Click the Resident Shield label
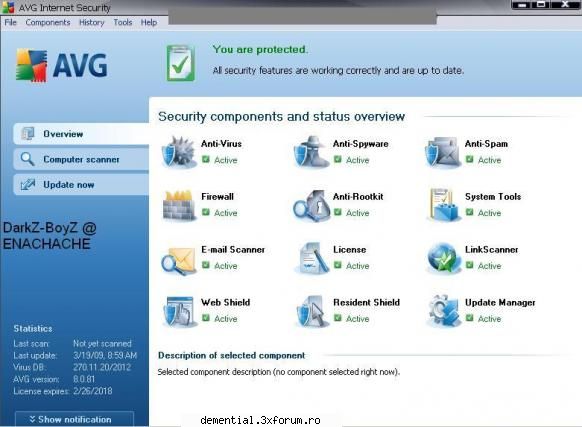 [366, 302]
